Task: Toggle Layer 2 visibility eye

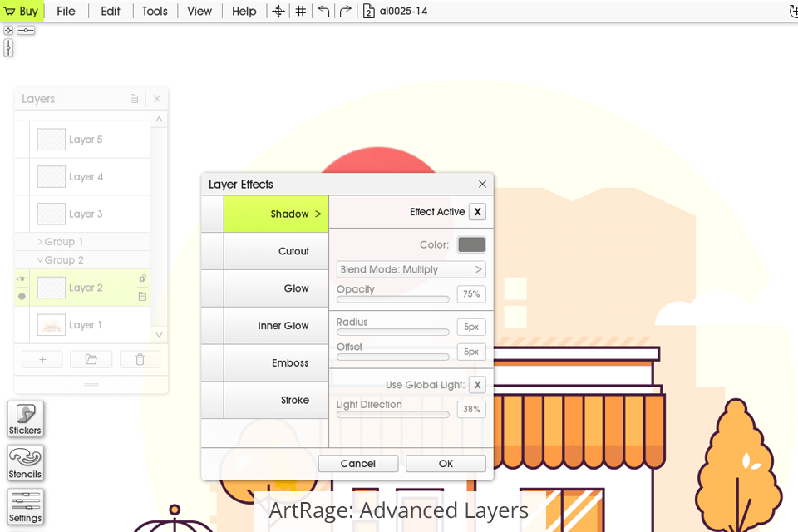Action: pos(22,279)
